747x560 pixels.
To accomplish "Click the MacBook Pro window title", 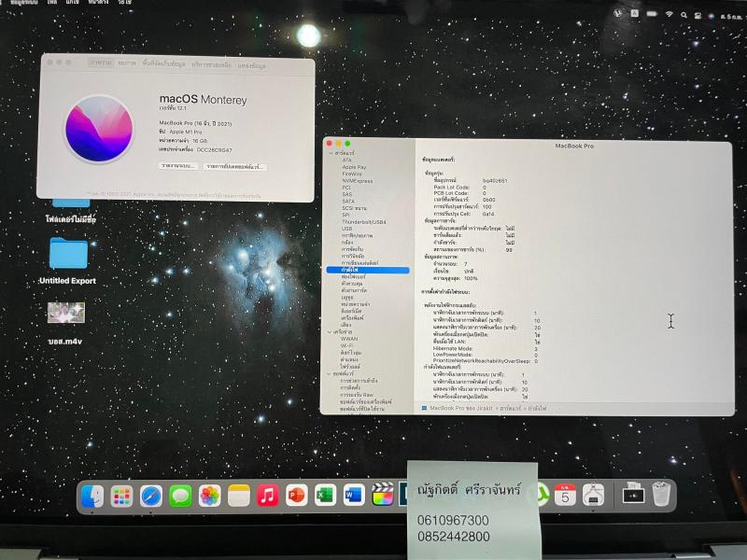I will [x=574, y=147].
